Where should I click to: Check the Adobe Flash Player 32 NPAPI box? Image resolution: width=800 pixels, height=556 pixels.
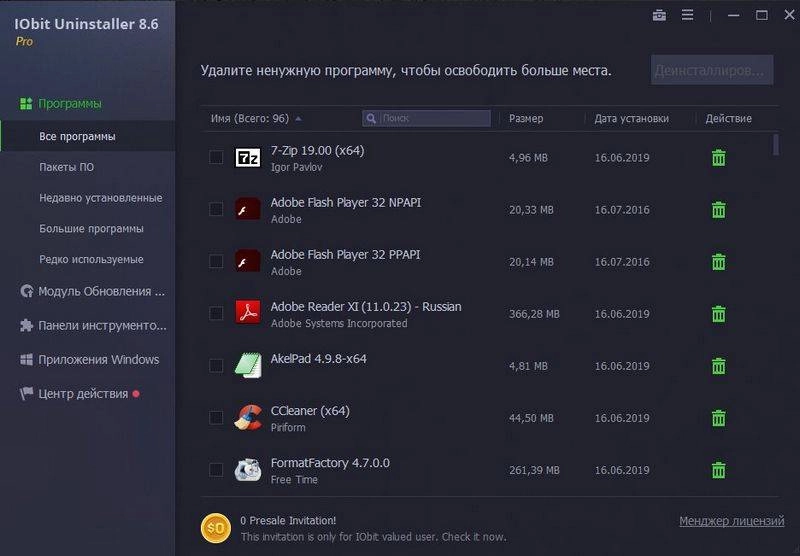(x=216, y=209)
